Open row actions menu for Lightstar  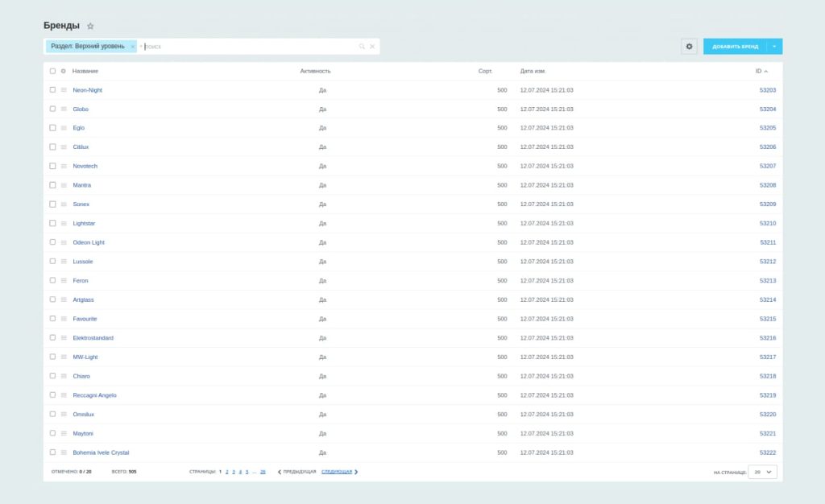pos(64,223)
